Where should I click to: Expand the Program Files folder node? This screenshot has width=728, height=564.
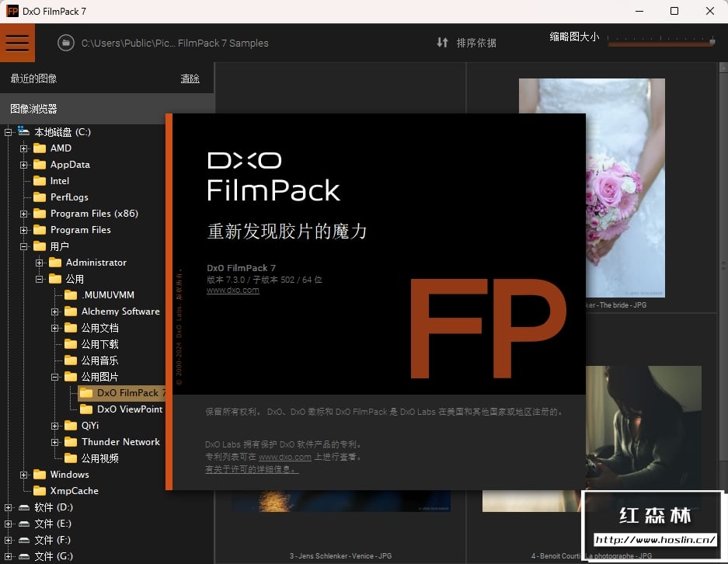point(23,230)
